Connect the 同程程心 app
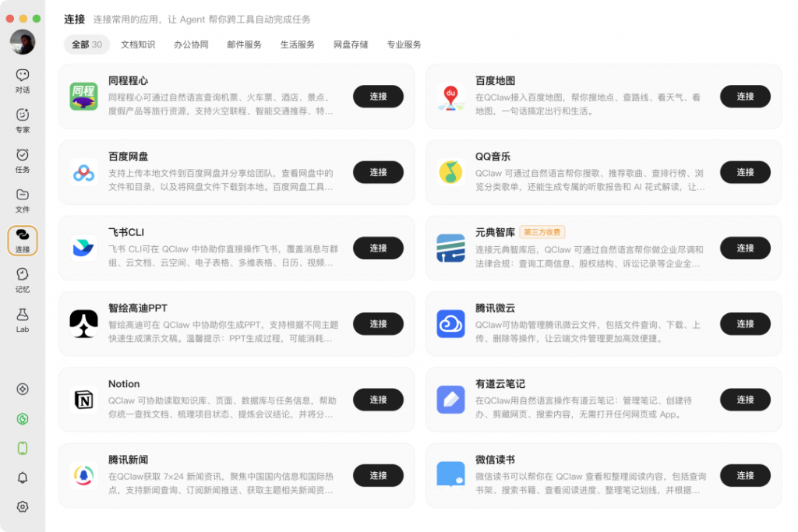This screenshot has height=532, width=798. click(378, 96)
